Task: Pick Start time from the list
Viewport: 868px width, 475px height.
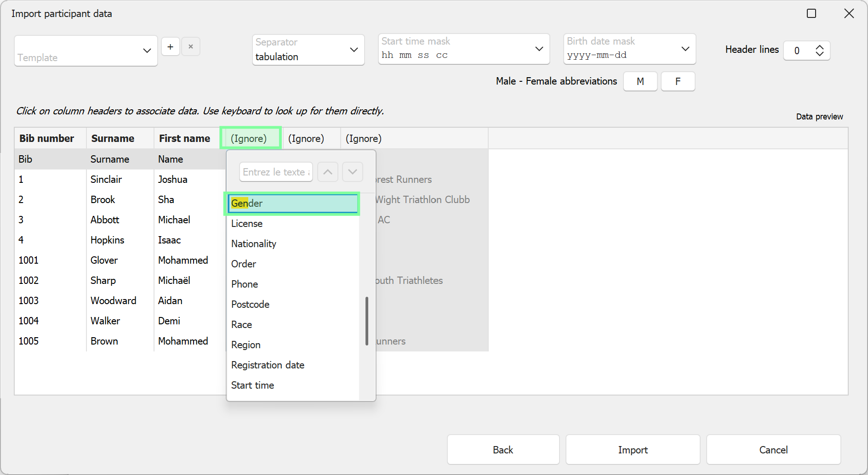Action: point(252,385)
